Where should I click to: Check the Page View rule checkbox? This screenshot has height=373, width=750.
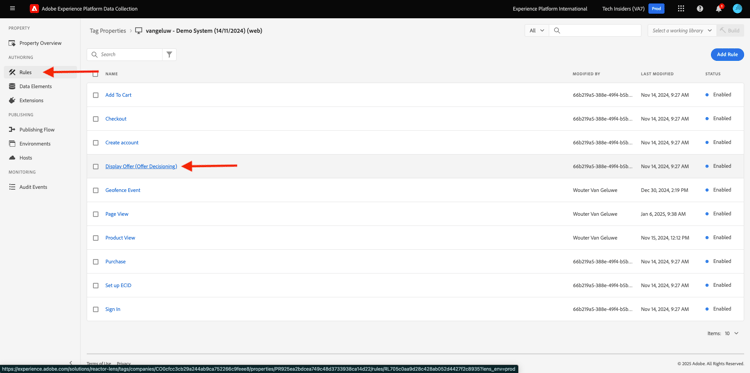click(x=96, y=214)
